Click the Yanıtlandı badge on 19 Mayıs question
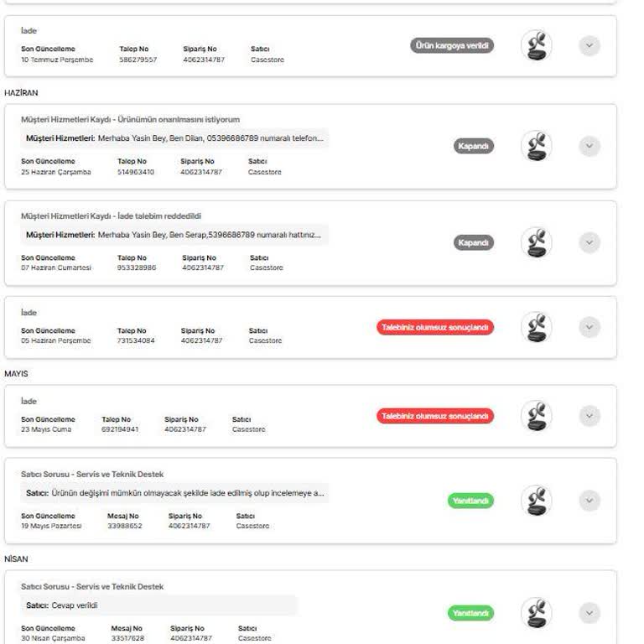Viewport: 644px width, 644px height. 470,501
